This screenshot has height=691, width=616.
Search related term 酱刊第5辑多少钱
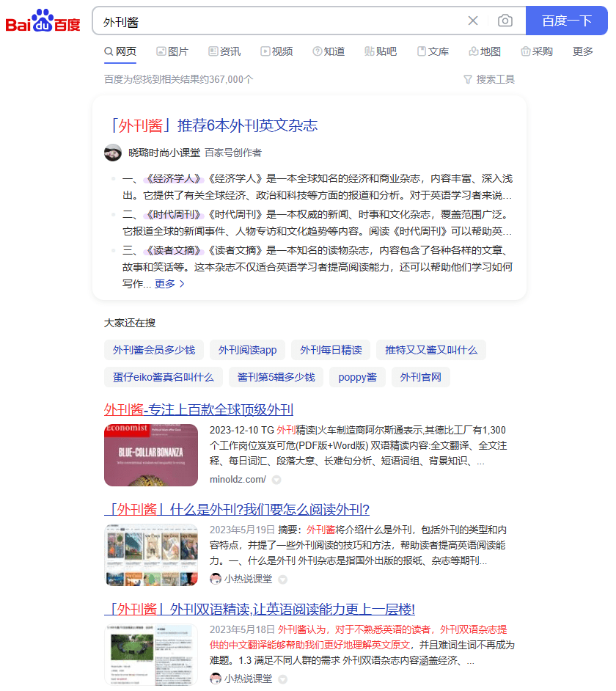click(x=276, y=378)
